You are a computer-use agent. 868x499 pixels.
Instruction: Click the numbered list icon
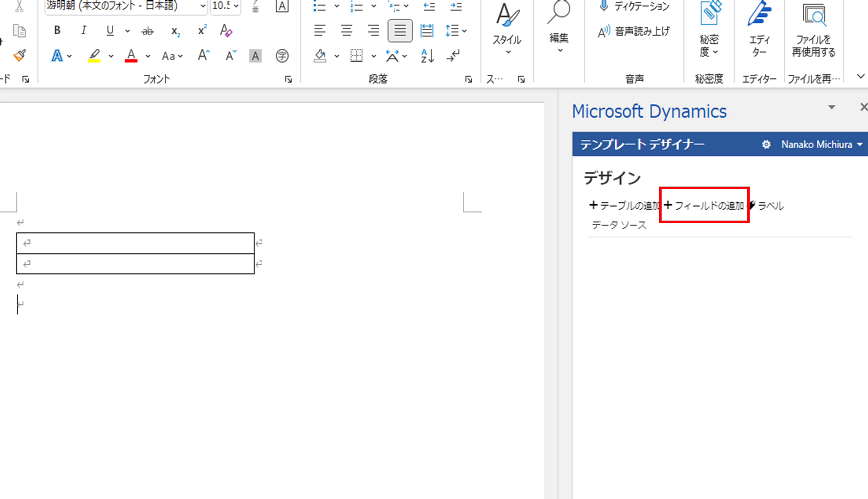pyautogui.click(x=356, y=6)
